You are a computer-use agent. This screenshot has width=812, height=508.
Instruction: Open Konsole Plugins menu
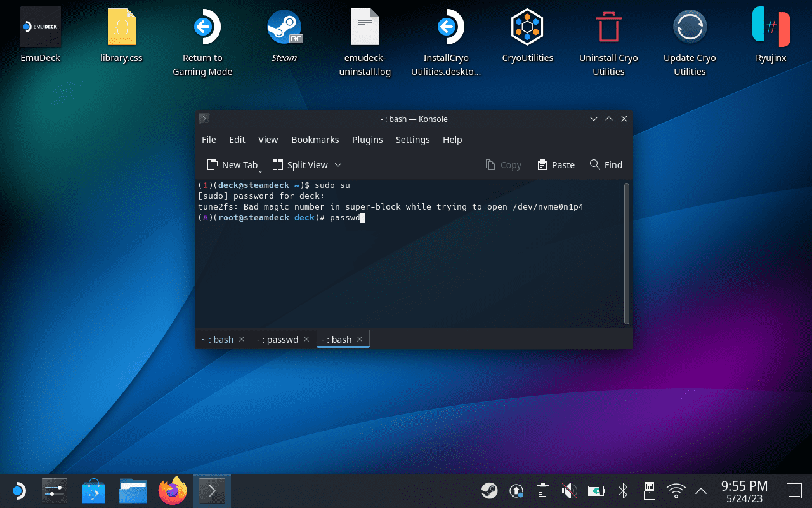tap(367, 140)
